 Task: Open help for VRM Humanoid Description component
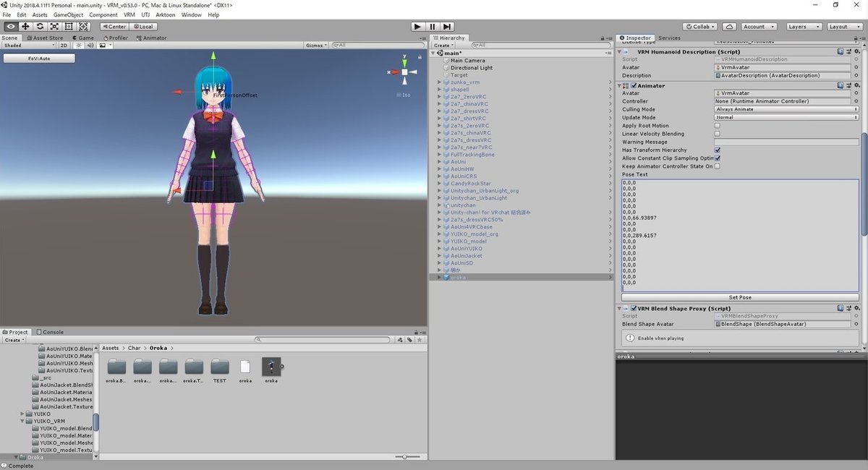click(x=841, y=51)
